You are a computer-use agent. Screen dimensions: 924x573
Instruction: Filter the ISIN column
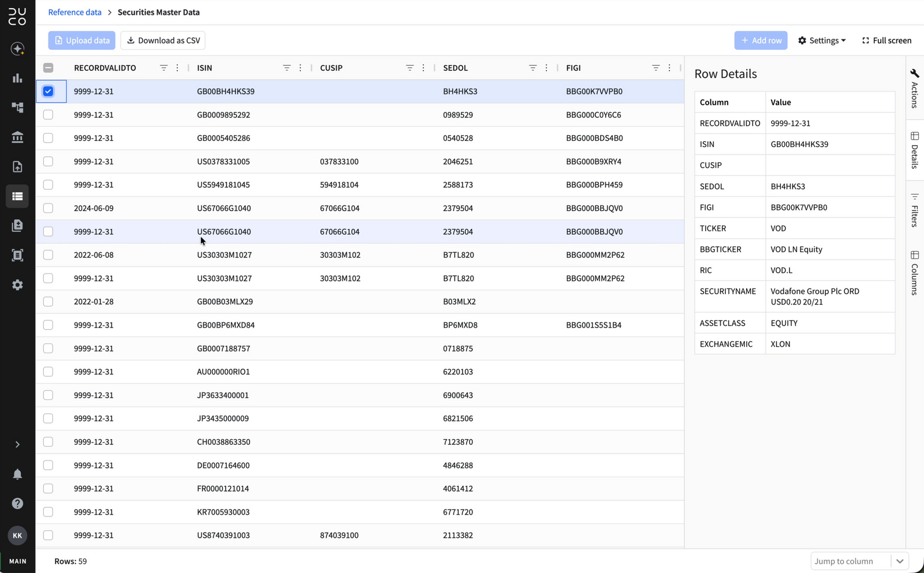286,68
